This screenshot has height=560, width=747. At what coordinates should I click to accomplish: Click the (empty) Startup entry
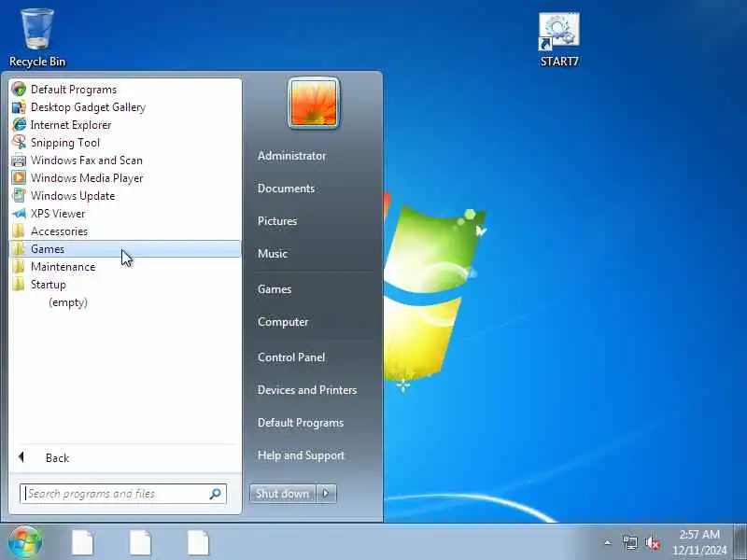[68, 302]
